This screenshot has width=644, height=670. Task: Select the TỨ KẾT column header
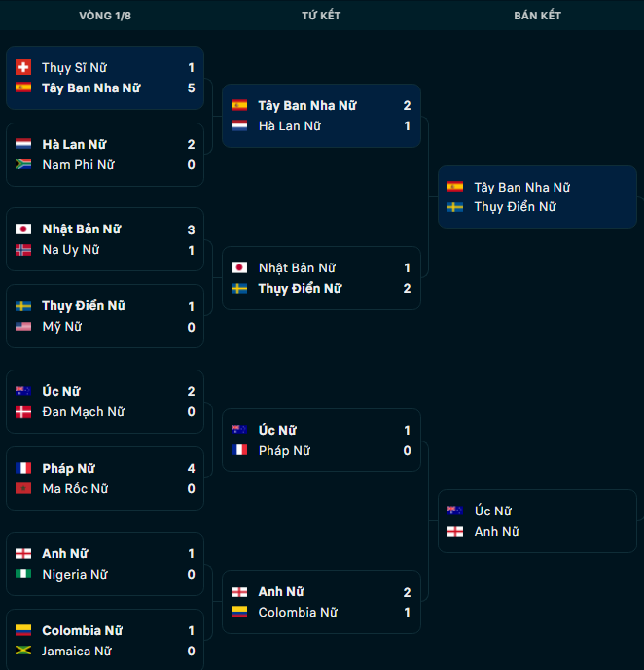tap(321, 16)
